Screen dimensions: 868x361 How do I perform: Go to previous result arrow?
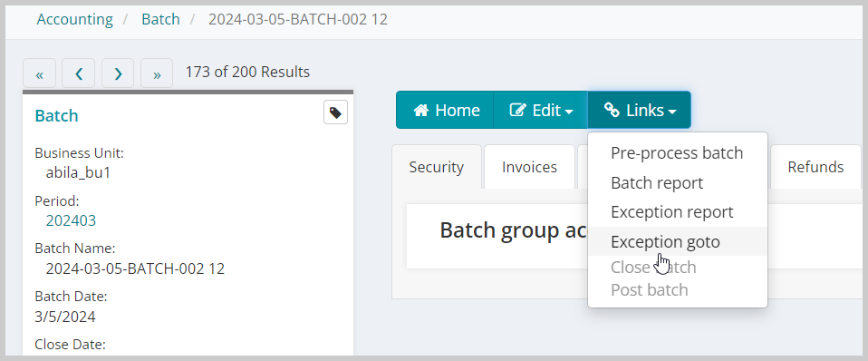[78, 73]
